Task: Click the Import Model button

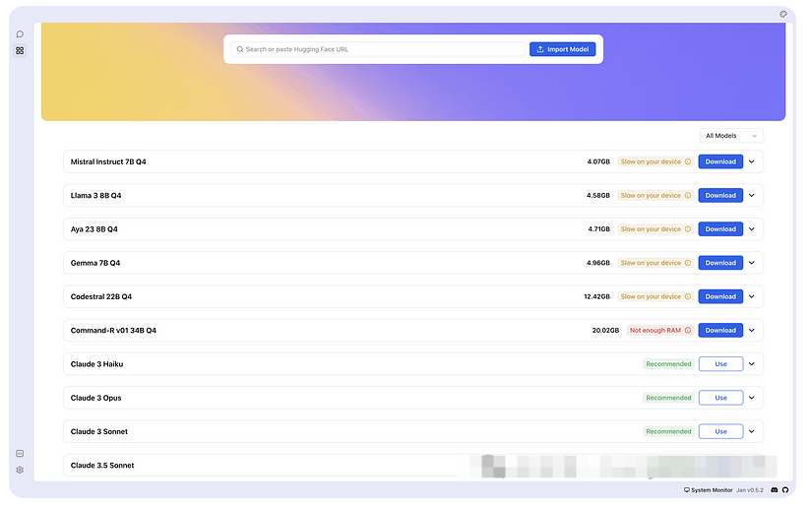Action: pos(562,49)
